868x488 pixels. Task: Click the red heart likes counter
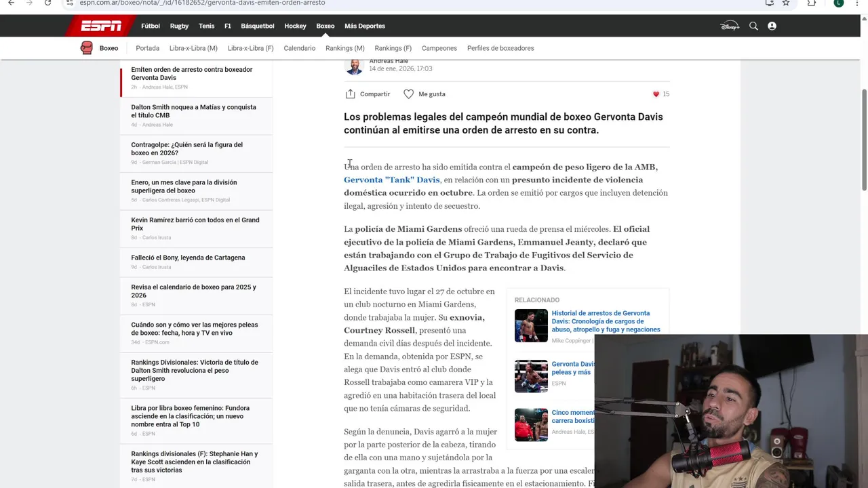pos(660,94)
